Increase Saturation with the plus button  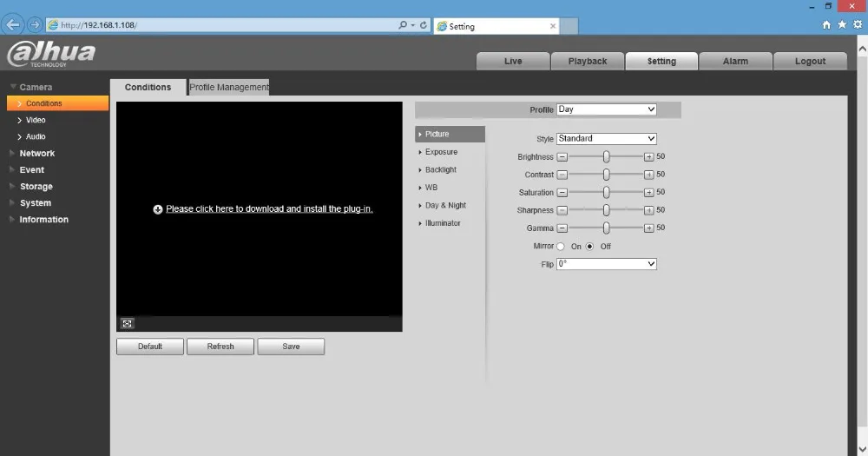pos(648,192)
